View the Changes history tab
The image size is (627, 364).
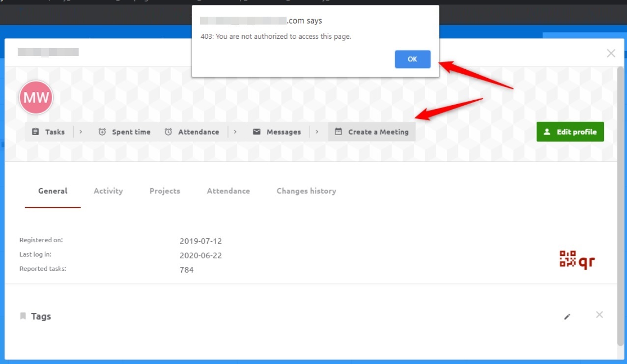tap(306, 191)
